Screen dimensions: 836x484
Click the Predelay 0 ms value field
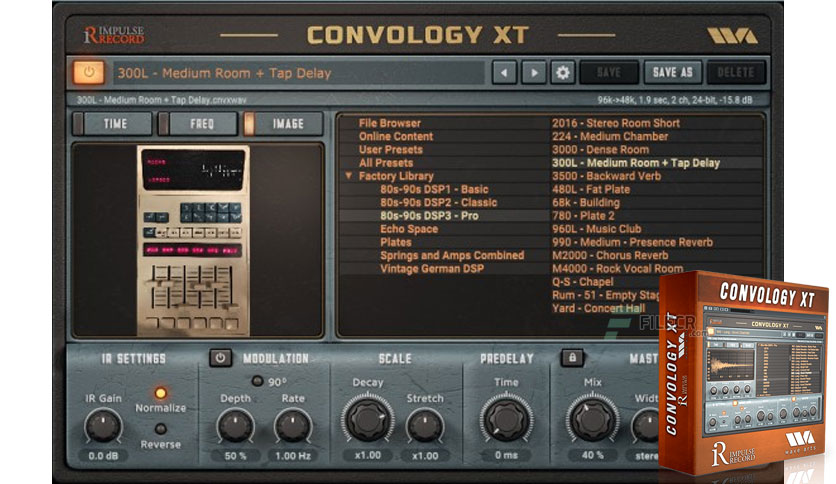tap(506, 456)
